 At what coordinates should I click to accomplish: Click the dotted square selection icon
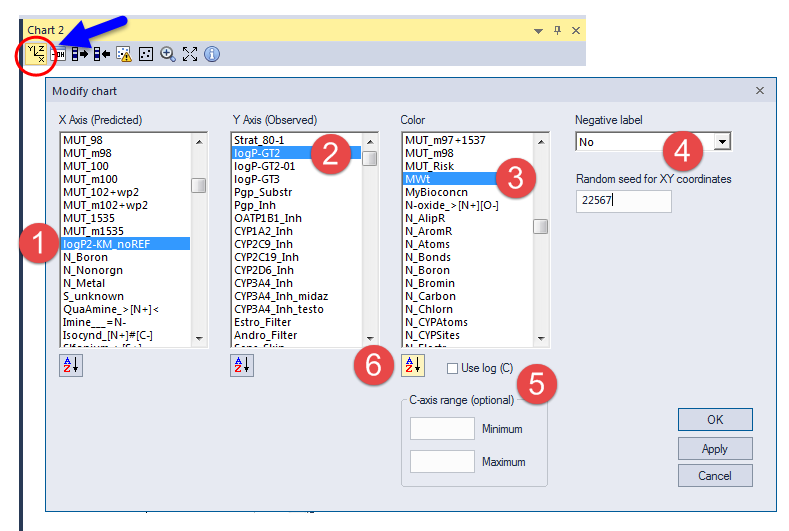(x=146, y=54)
